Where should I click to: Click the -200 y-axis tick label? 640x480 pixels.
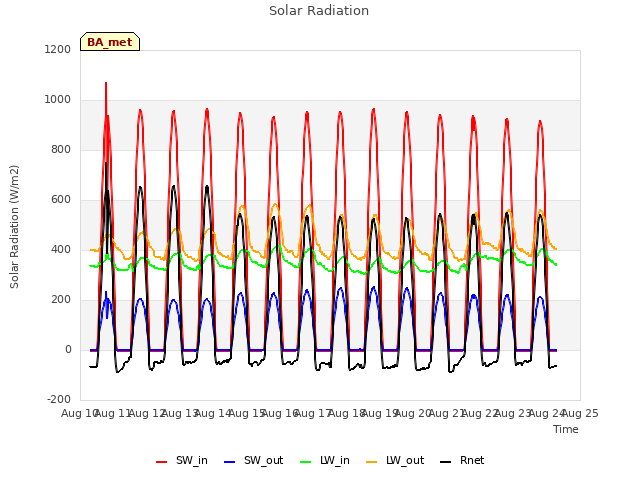[x=59, y=399]
